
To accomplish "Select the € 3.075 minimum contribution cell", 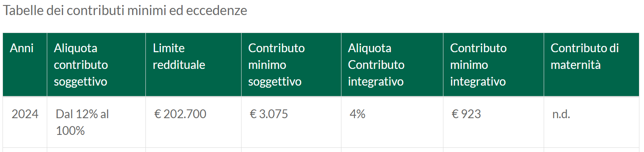I will (291, 122).
